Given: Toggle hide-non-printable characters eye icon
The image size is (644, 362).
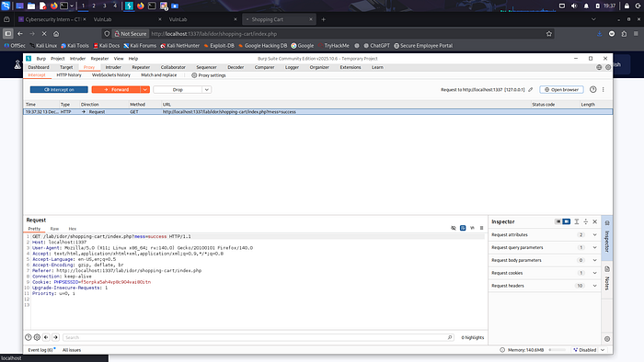Looking at the screenshot, I should coord(454,228).
